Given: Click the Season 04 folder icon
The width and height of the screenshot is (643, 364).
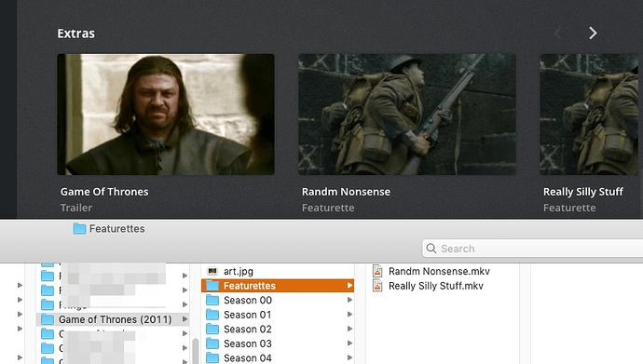Looking at the screenshot, I should pyautogui.click(x=212, y=357).
